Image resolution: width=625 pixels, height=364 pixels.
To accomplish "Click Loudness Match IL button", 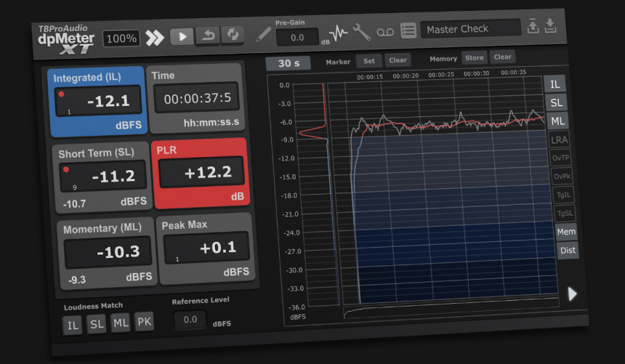I will (x=73, y=325).
